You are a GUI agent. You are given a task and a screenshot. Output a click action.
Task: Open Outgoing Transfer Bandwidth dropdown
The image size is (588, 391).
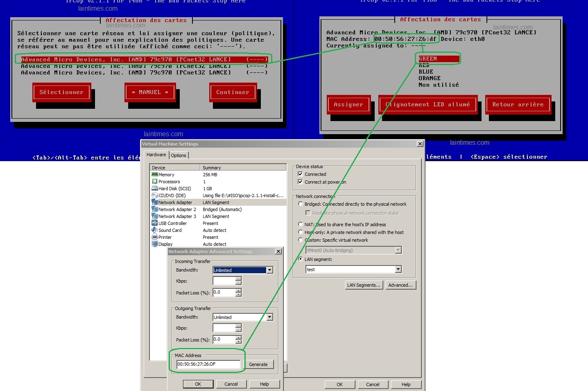tap(269, 317)
